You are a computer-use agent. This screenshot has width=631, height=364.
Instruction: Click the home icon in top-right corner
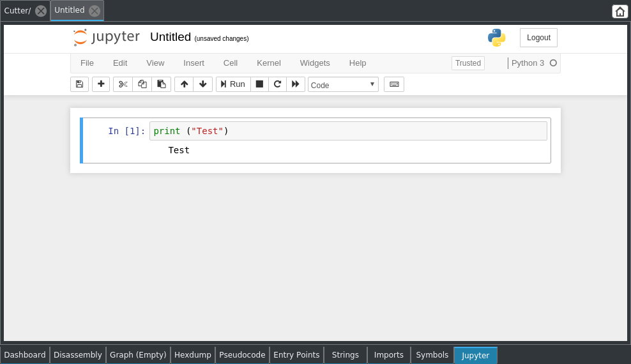click(x=620, y=11)
